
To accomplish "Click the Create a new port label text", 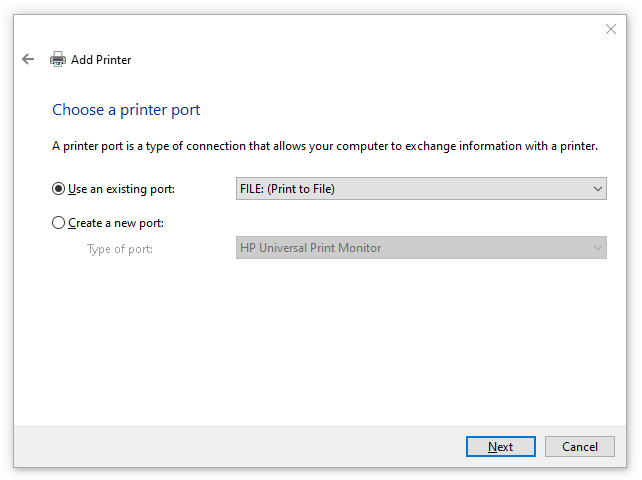I will click(x=116, y=223).
